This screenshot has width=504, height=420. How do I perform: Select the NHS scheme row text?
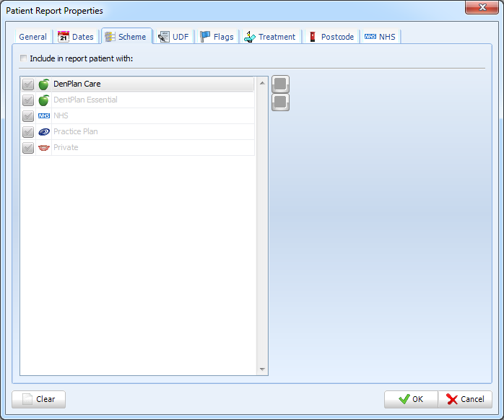pos(61,115)
